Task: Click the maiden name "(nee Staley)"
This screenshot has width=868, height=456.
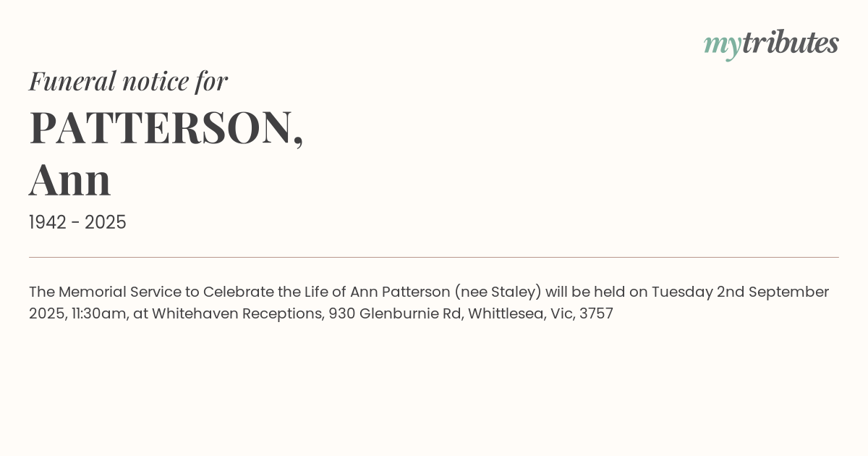Action: pyautogui.click(x=498, y=292)
